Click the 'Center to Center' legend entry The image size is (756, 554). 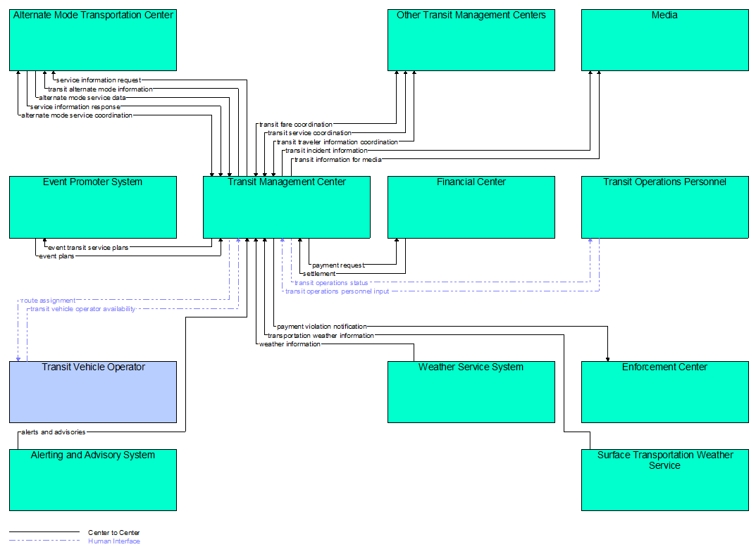tap(113, 533)
